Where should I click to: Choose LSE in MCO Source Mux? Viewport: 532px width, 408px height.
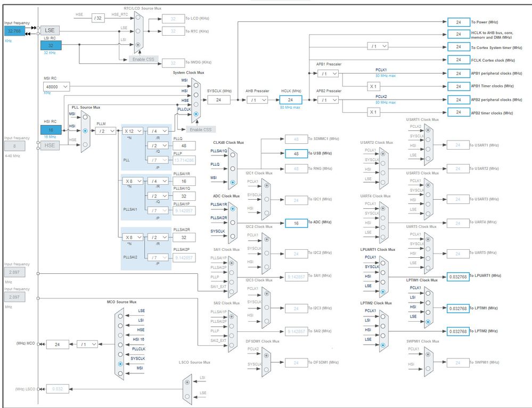pyautogui.click(x=120, y=316)
